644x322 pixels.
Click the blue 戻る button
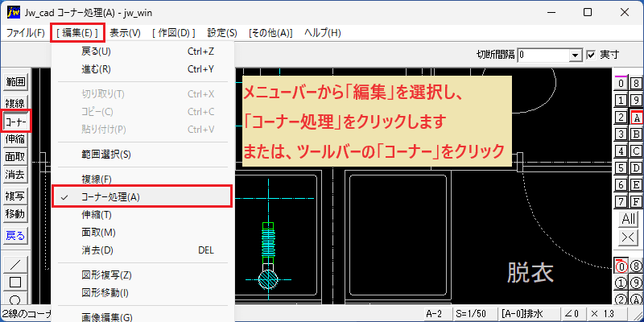click(x=15, y=236)
